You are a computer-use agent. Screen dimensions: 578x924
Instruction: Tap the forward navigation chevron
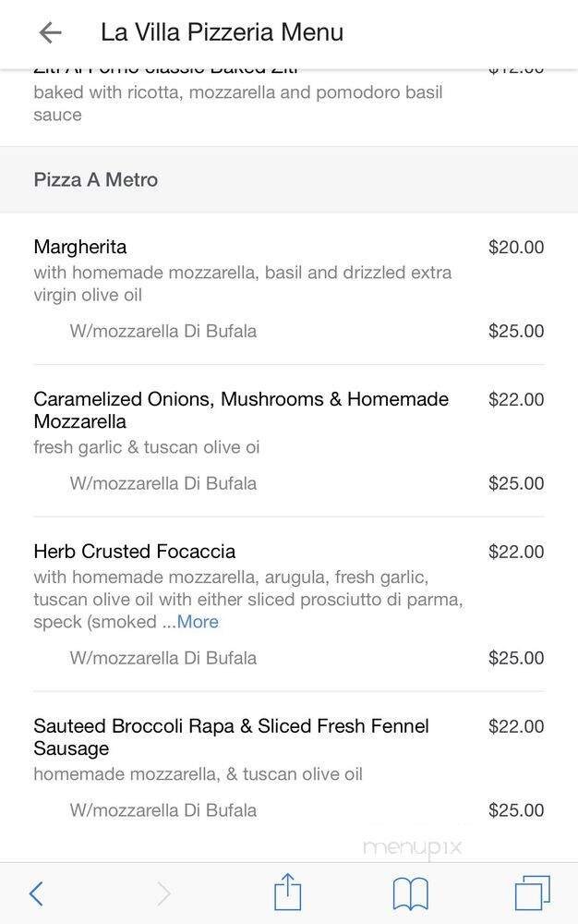pos(163,894)
